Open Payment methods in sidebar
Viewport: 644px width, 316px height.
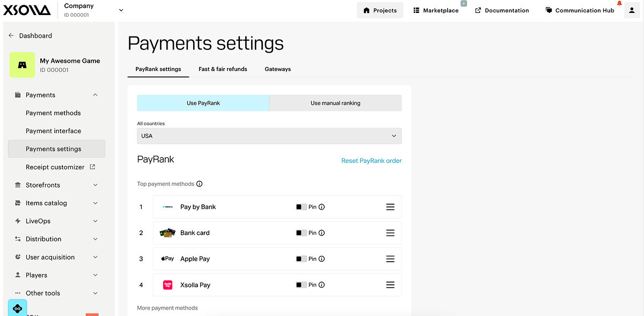(x=53, y=113)
